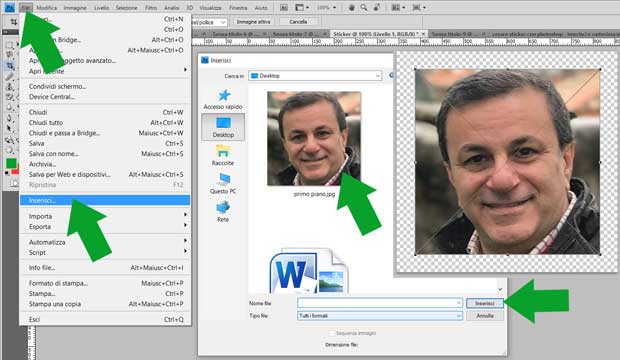Click the Word document file icon
Viewport: 620px width, 360px height.
[x=308, y=271]
